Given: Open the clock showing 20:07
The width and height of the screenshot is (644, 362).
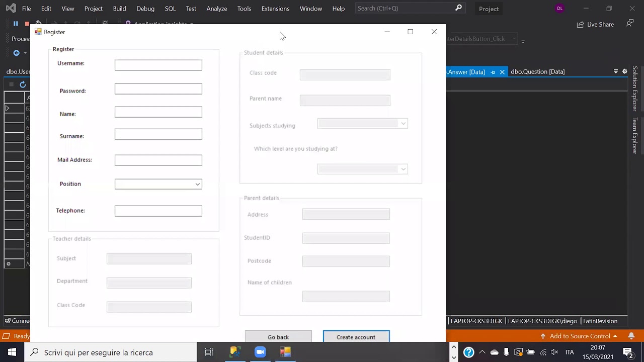Looking at the screenshot, I should point(598,352).
